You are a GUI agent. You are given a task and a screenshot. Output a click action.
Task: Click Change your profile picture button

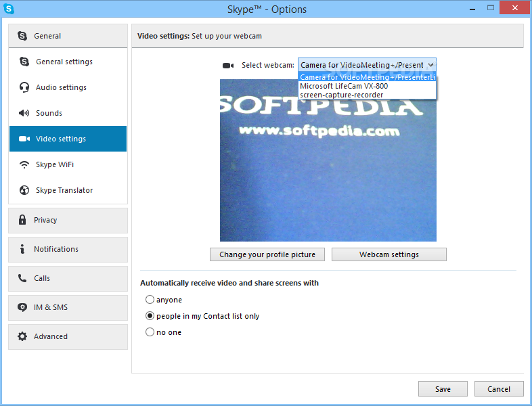pos(267,254)
